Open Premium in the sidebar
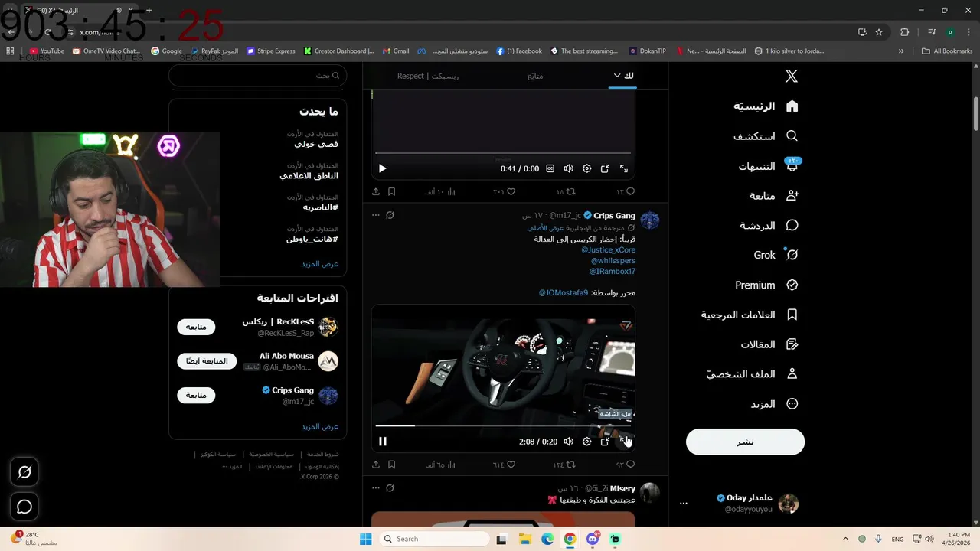Screen dimensions: 980x551 coord(766,285)
